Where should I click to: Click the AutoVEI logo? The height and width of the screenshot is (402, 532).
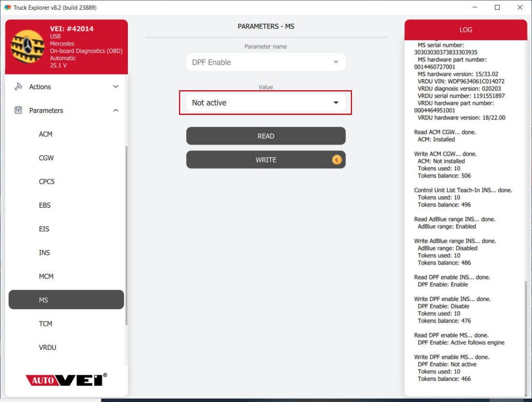66,380
